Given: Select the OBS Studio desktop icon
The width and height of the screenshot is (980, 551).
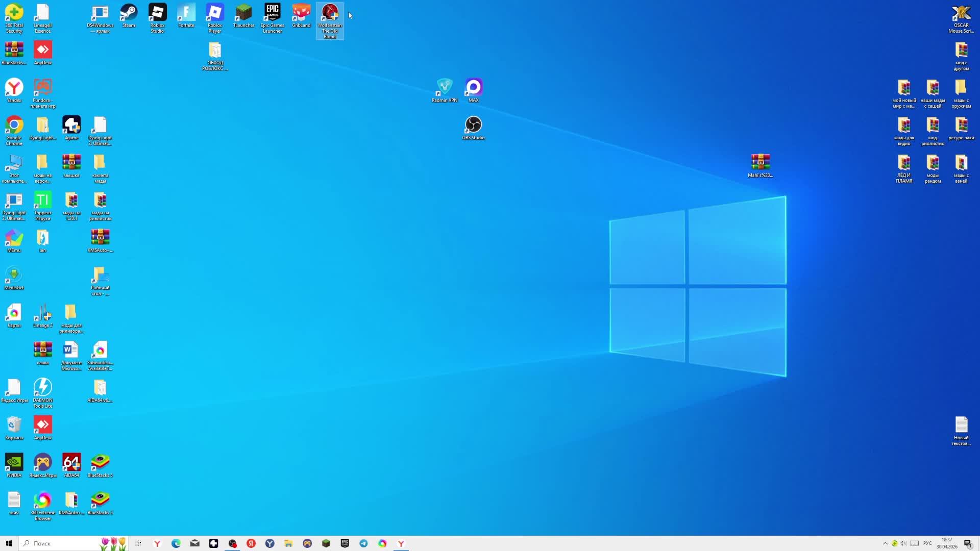Looking at the screenshot, I should pos(473,125).
